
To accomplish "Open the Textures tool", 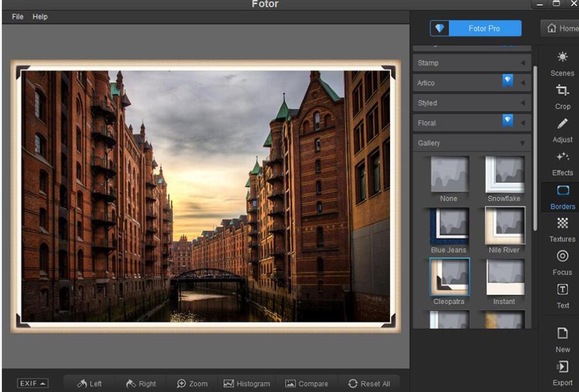I will pos(562,230).
